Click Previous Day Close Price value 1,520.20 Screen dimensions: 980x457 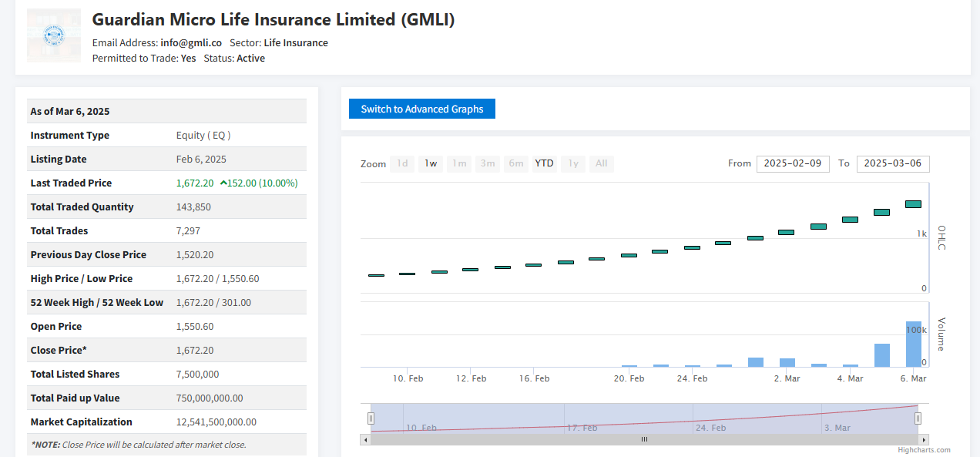[x=195, y=254]
